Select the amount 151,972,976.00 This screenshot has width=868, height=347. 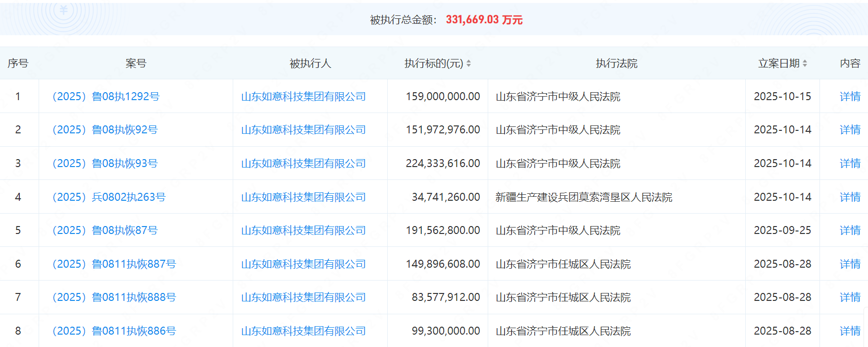pyautogui.click(x=443, y=130)
